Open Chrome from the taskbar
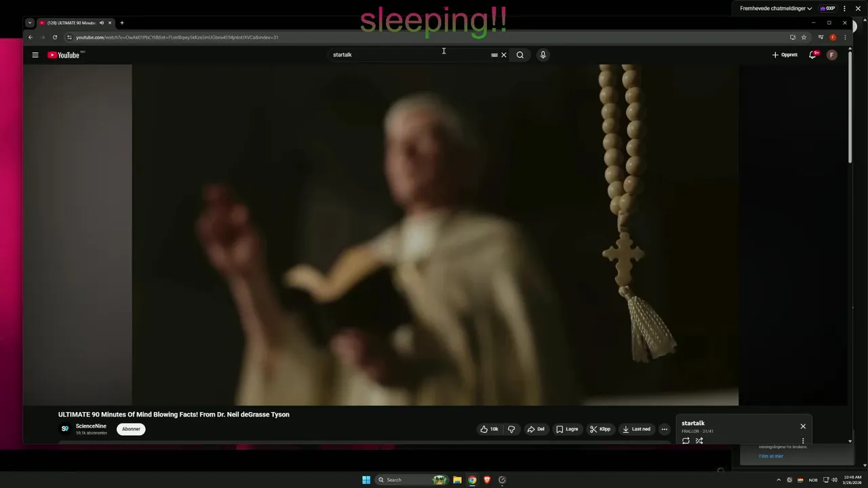The width and height of the screenshot is (868, 488). (x=472, y=480)
